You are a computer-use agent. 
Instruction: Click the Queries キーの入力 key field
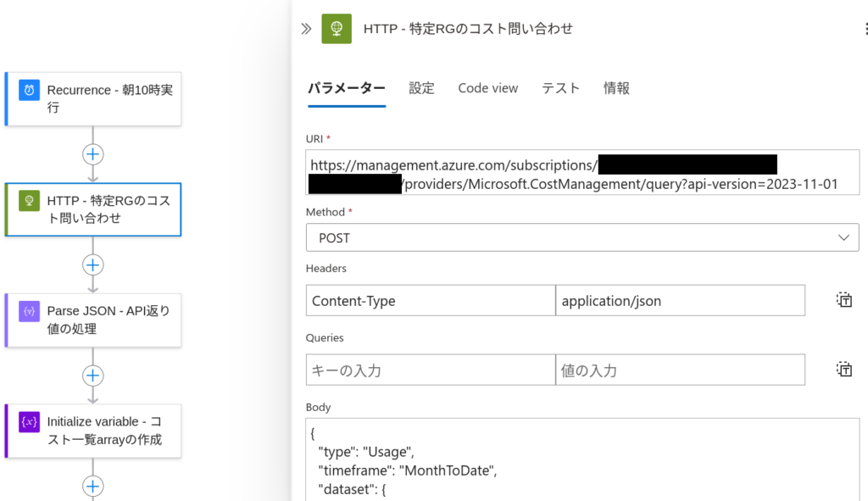tap(431, 370)
